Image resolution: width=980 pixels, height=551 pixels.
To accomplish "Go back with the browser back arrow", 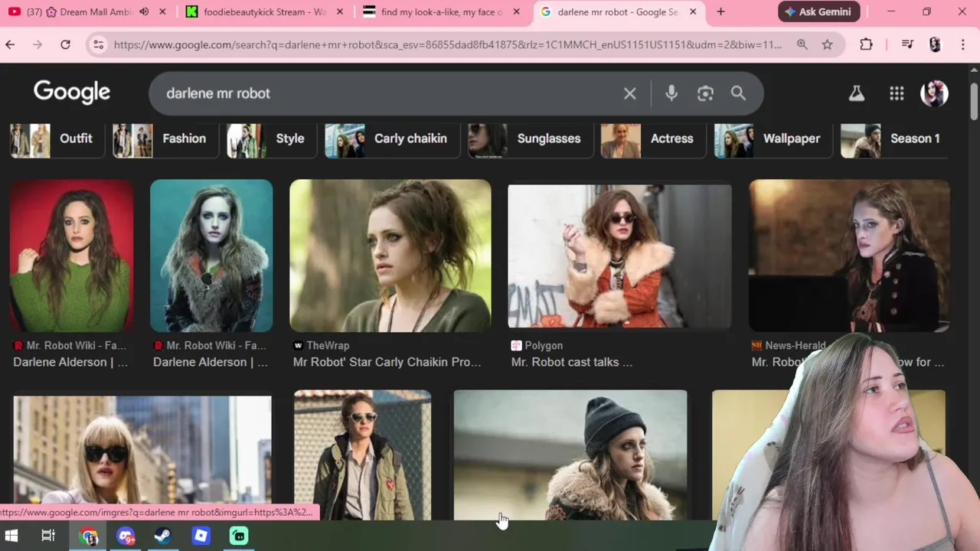I will click(x=10, y=45).
